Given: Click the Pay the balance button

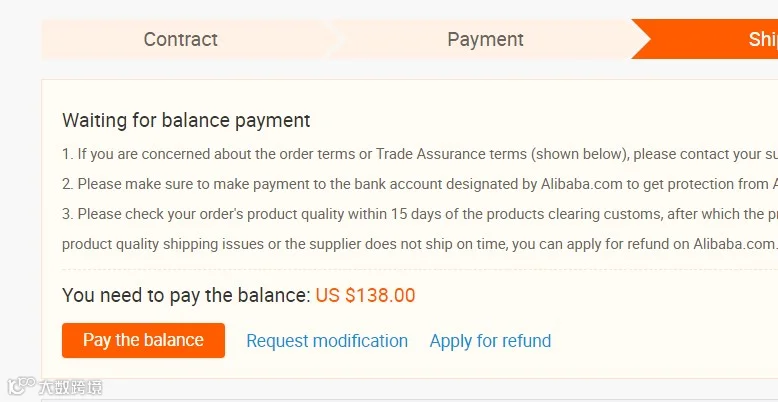Looking at the screenshot, I should tap(143, 340).
